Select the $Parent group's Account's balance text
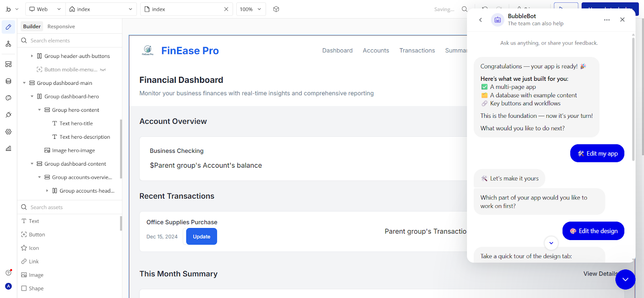Viewport: 644px width, 298px height. click(x=206, y=165)
